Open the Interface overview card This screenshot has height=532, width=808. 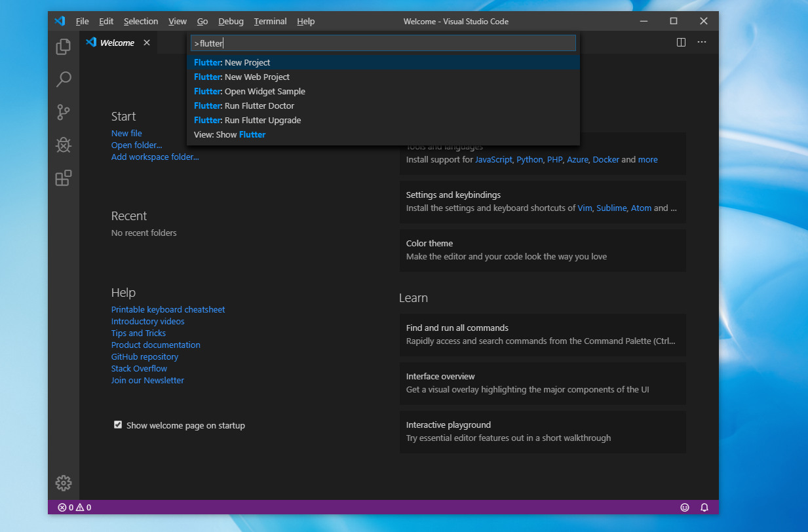[543, 383]
